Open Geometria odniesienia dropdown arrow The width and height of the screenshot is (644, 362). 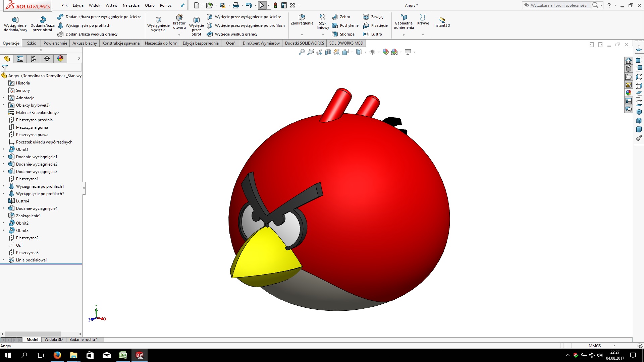coord(404,35)
